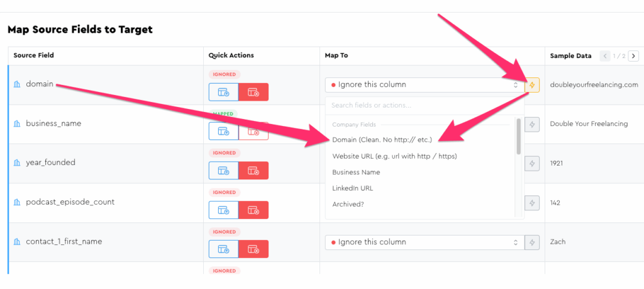
Task: Select "Domain (Clean. No http:// etc.)" option
Action: pos(382,140)
